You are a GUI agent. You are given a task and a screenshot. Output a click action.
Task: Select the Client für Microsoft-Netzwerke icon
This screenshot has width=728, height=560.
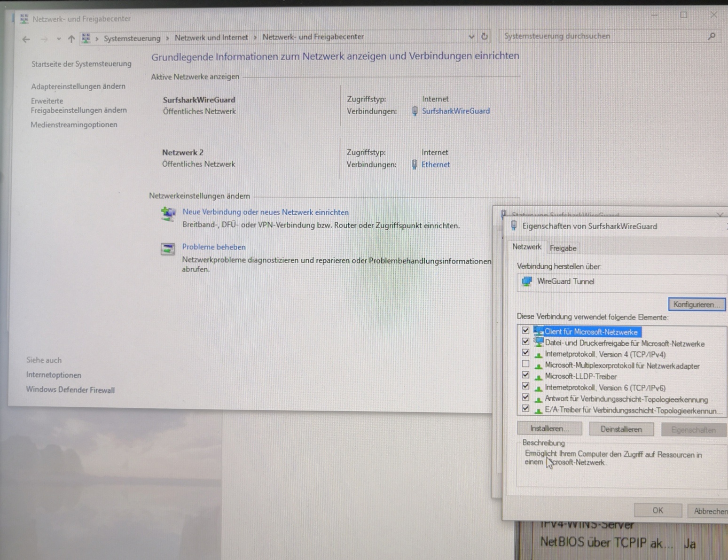pos(539,331)
